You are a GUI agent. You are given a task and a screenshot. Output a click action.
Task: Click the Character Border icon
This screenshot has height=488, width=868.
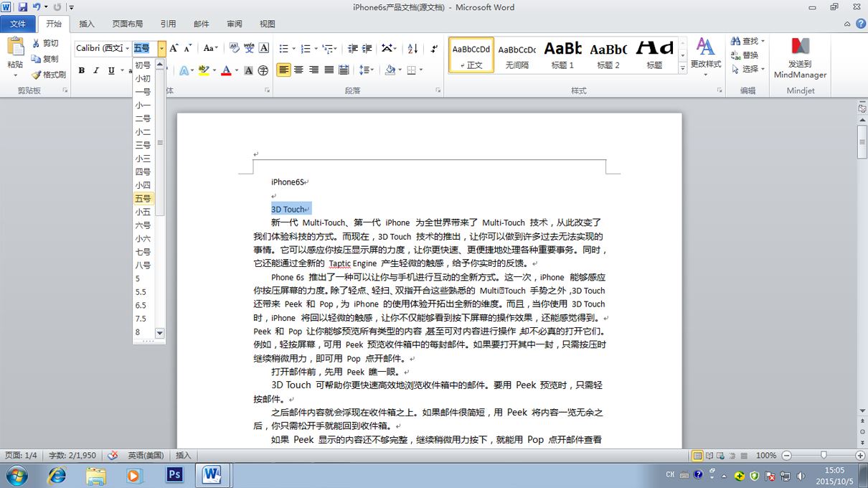(264, 48)
